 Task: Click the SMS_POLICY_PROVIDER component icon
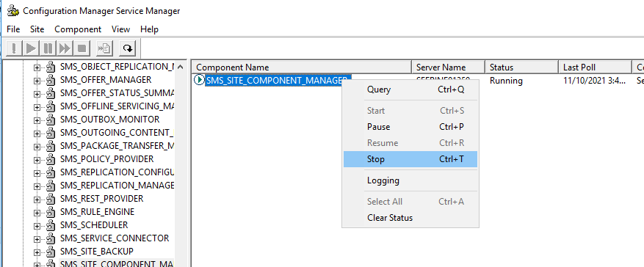51,159
